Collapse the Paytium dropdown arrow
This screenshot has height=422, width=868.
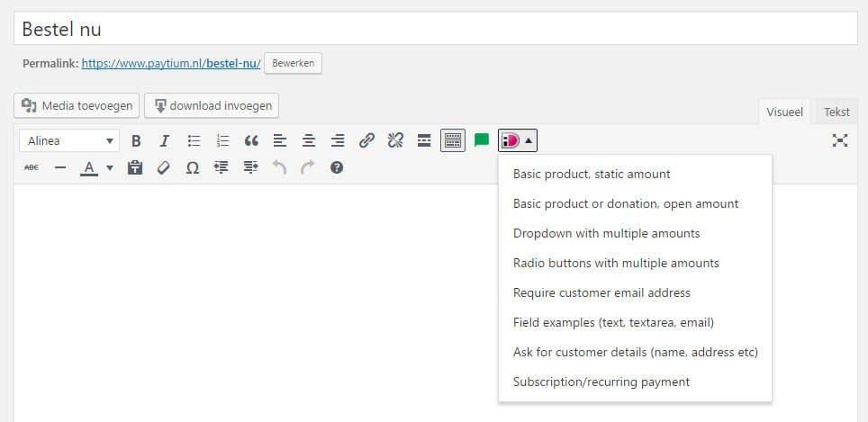point(529,140)
